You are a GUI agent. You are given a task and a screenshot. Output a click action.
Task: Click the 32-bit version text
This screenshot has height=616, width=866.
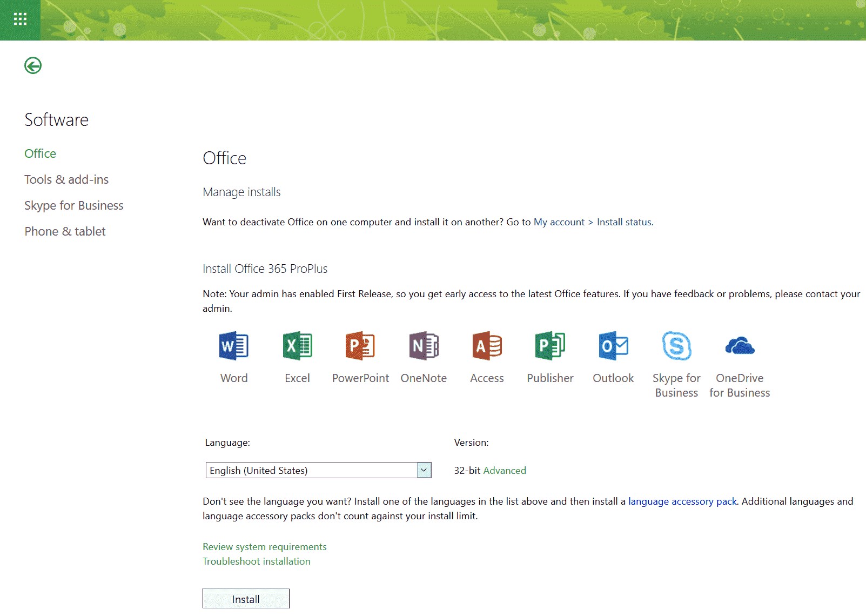(x=467, y=471)
